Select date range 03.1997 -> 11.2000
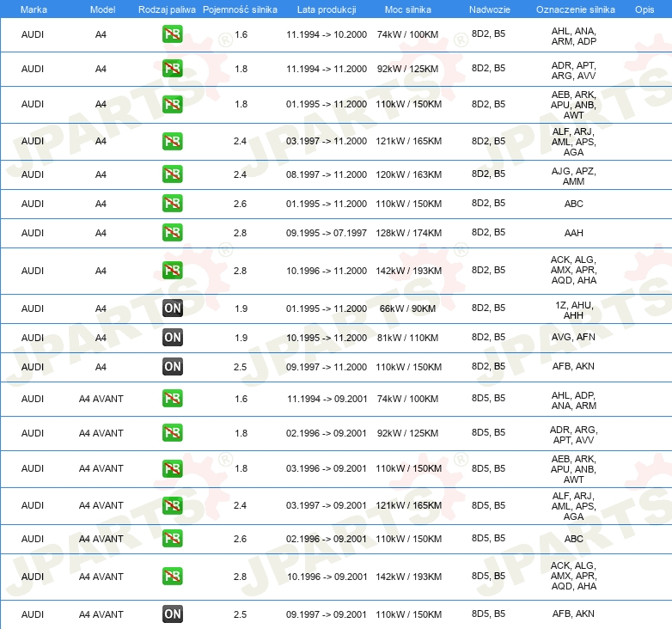The height and width of the screenshot is (629, 672). tap(327, 142)
